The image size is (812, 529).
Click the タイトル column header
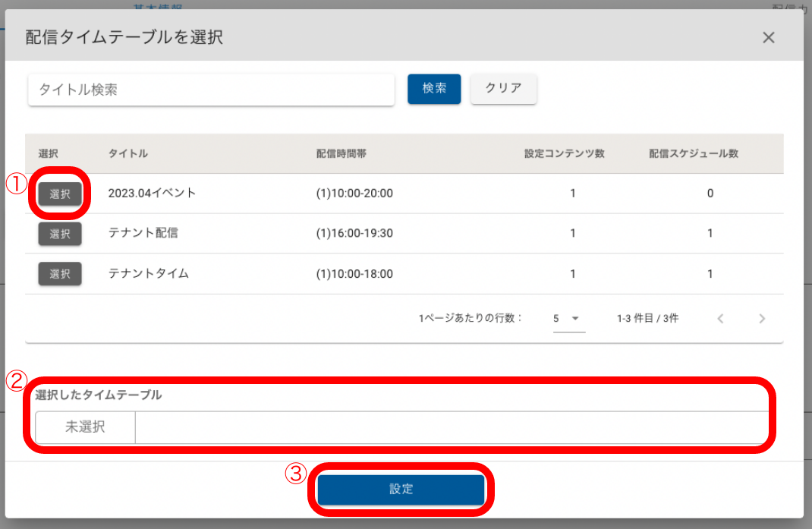[127, 154]
